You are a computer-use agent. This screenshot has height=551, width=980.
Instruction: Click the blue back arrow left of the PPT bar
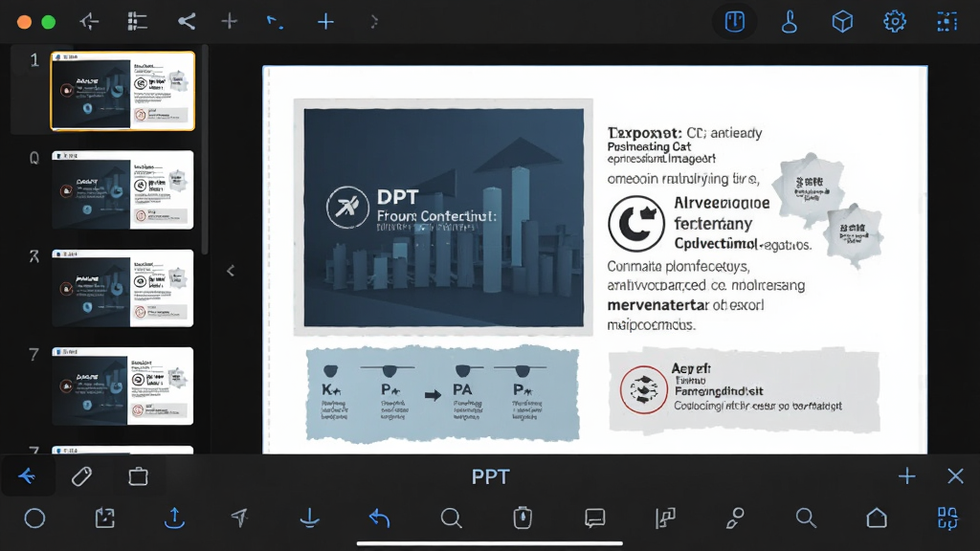(27, 476)
